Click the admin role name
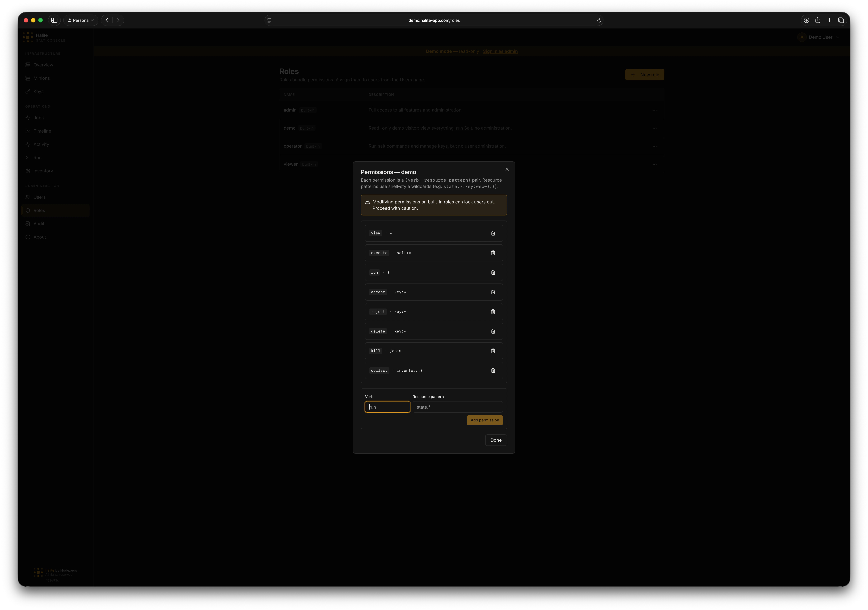This screenshot has width=868, height=610. point(290,110)
